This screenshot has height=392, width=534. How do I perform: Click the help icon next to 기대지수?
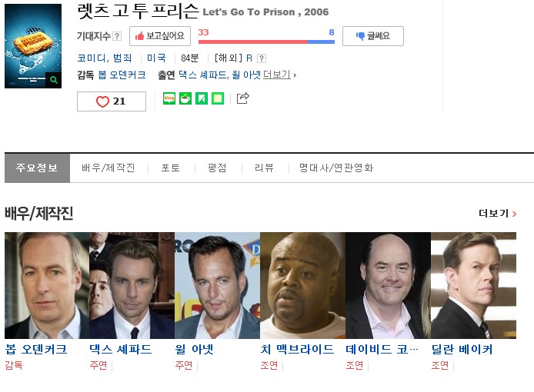[x=117, y=36]
